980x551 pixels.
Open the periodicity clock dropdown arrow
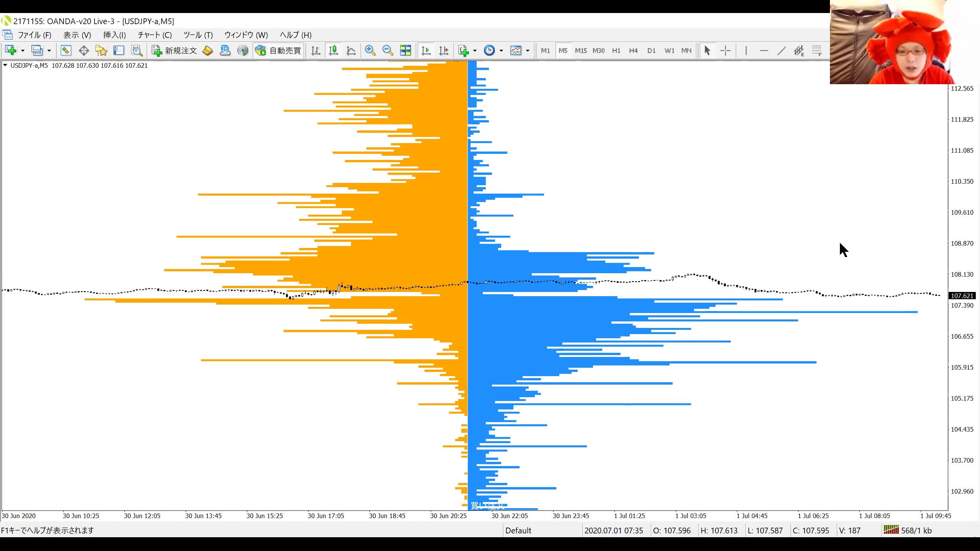pos(501,51)
